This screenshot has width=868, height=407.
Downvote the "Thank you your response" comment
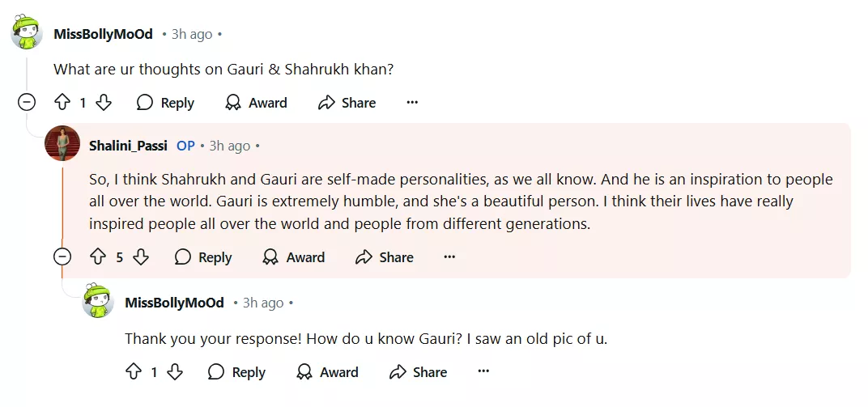coord(175,372)
